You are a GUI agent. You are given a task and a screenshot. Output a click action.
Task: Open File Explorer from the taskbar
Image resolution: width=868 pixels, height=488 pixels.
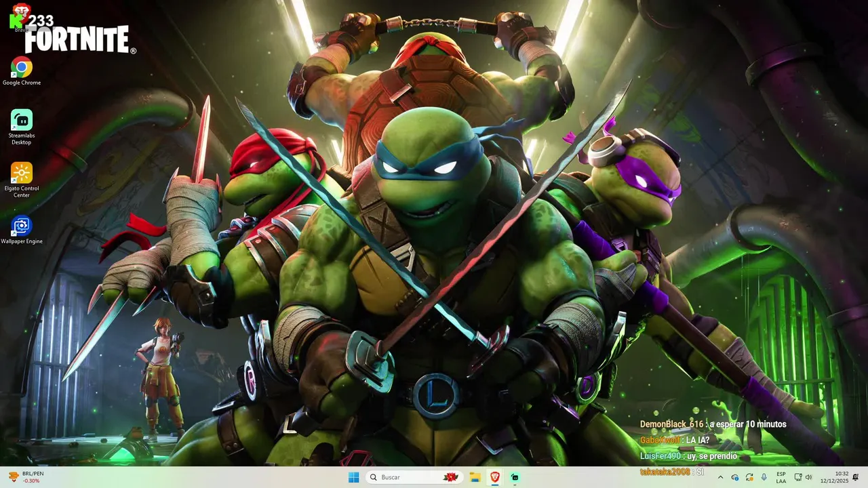pyautogui.click(x=475, y=477)
